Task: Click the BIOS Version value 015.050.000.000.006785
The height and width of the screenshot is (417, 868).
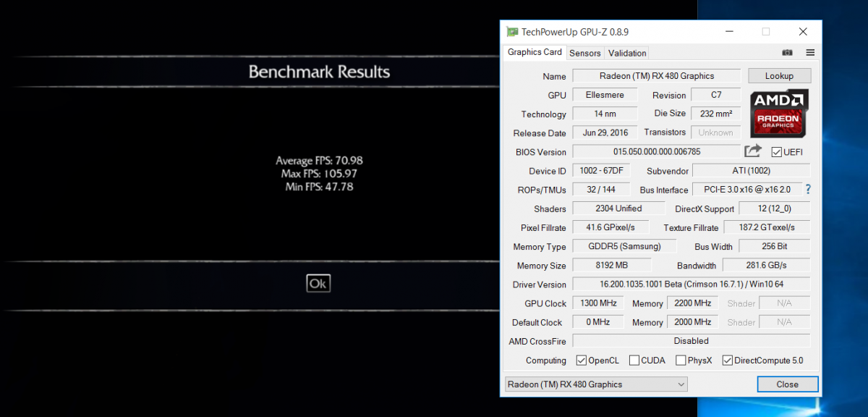Action: point(657,151)
